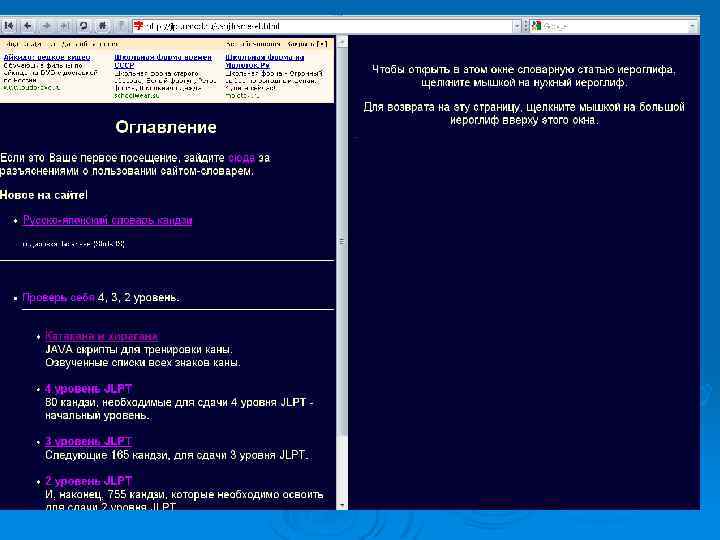Click the 'сюда' link for site explanations
Screen dimensions: 720x540
(242, 158)
